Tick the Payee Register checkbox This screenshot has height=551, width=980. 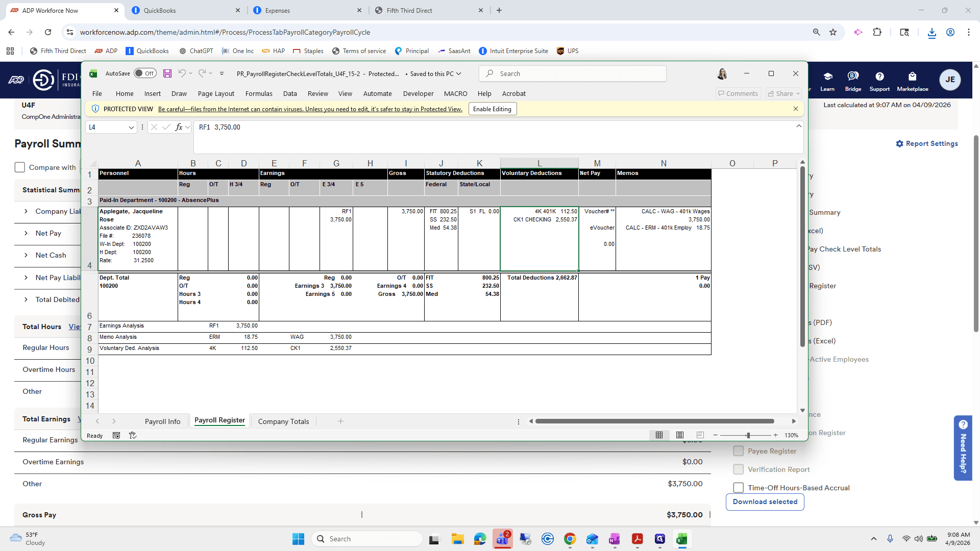738,451
